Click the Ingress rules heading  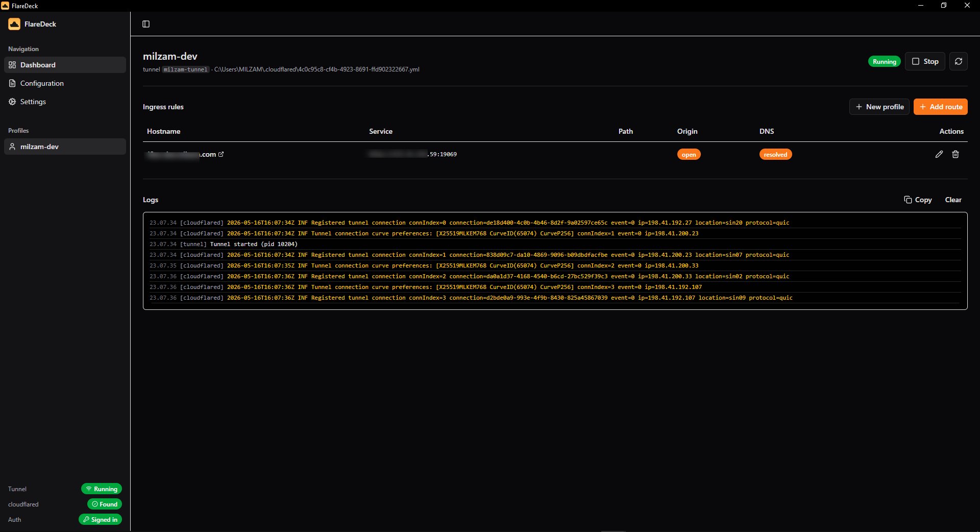coord(163,107)
